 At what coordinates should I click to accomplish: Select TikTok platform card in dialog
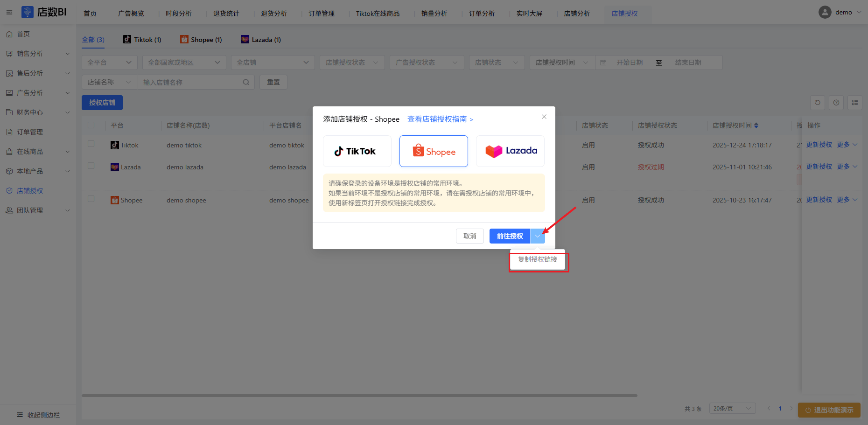pos(357,151)
